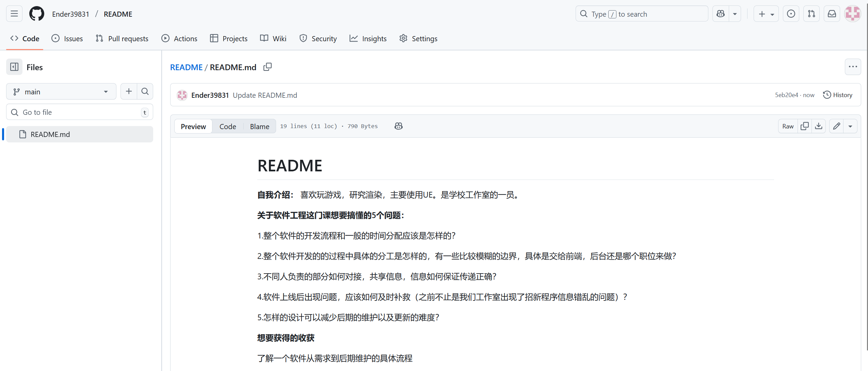Open the hamburger navigation menu
The width and height of the screenshot is (868, 371).
pyautogui.click(x=14, y=14)
